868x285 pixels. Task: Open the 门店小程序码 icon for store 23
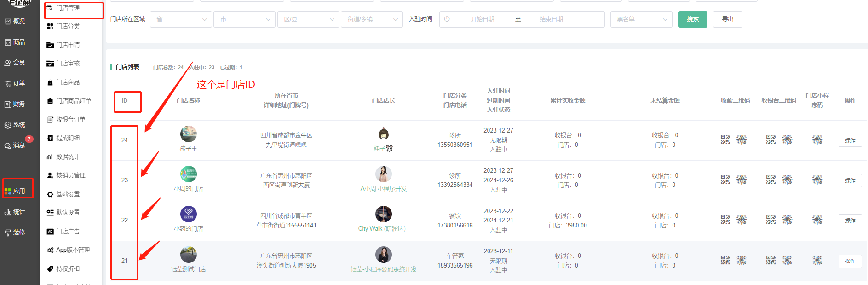point(817,180)
